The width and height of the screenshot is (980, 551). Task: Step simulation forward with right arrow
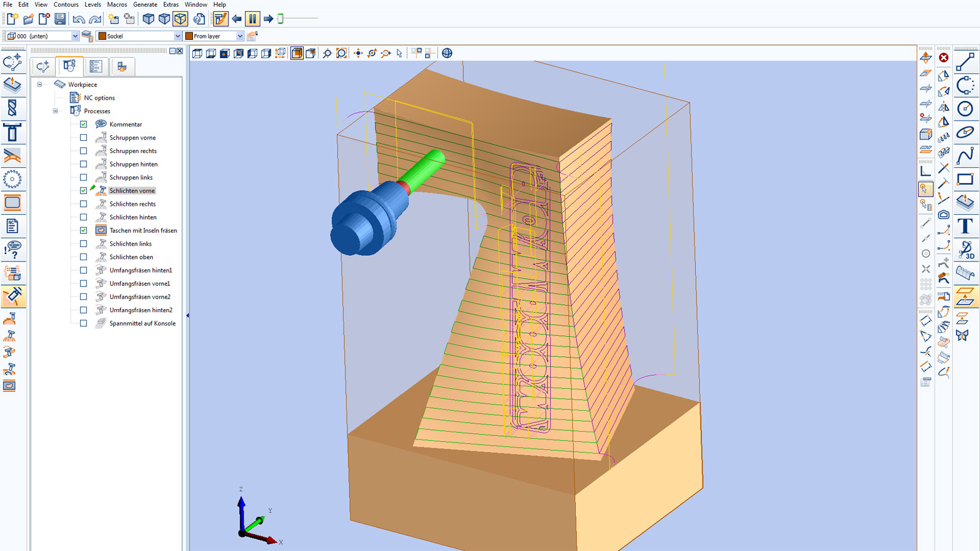tap(268, 19)
